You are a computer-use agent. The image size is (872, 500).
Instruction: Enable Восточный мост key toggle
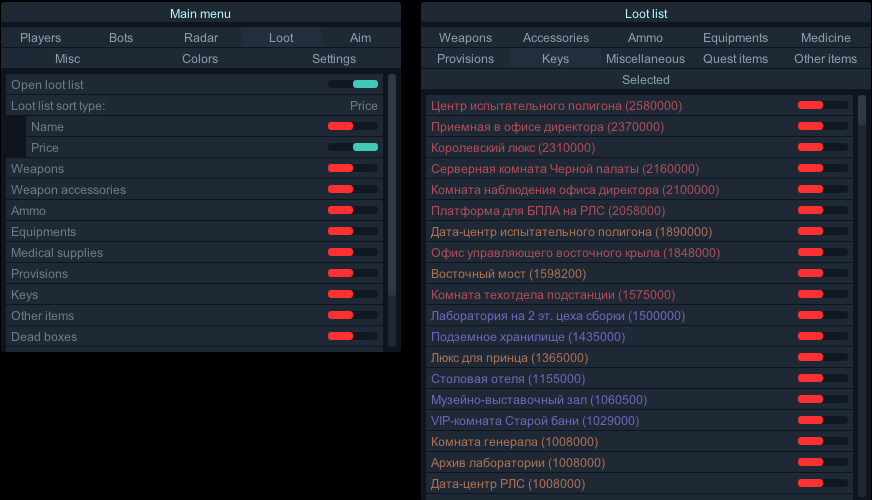(x=822, y=274)
